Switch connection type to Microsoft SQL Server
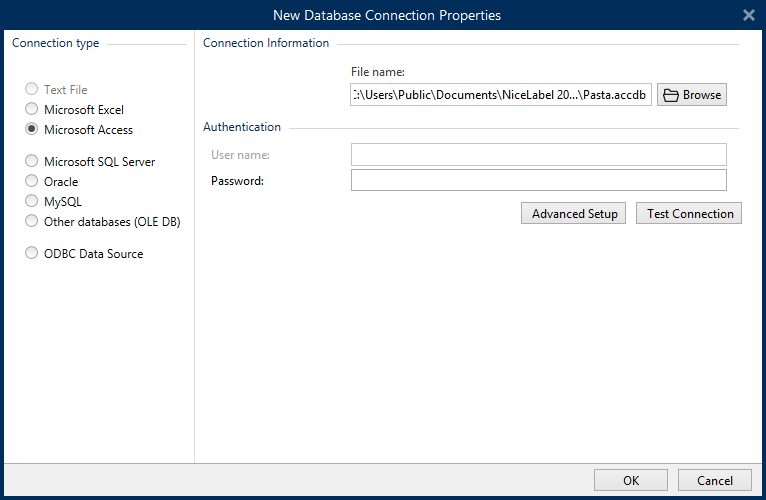The image size is (766, 500). (x=32, y=162)
